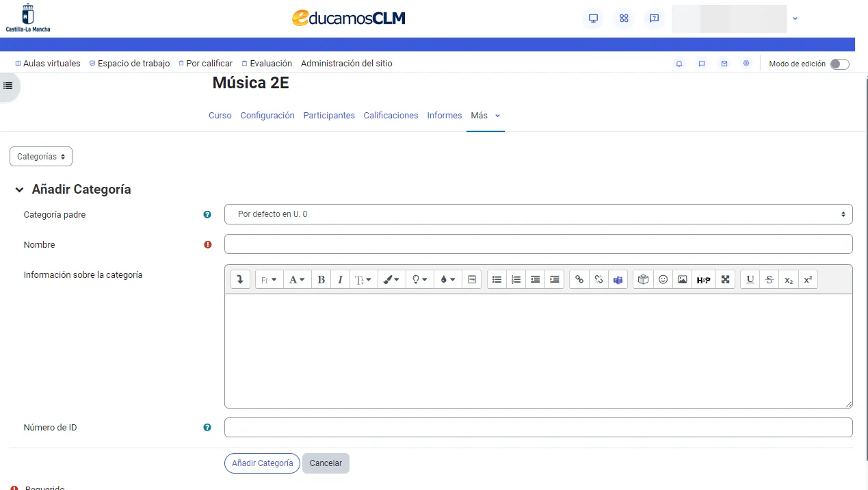Collapse the Añadir Categoría section

[x=20, y=190]
